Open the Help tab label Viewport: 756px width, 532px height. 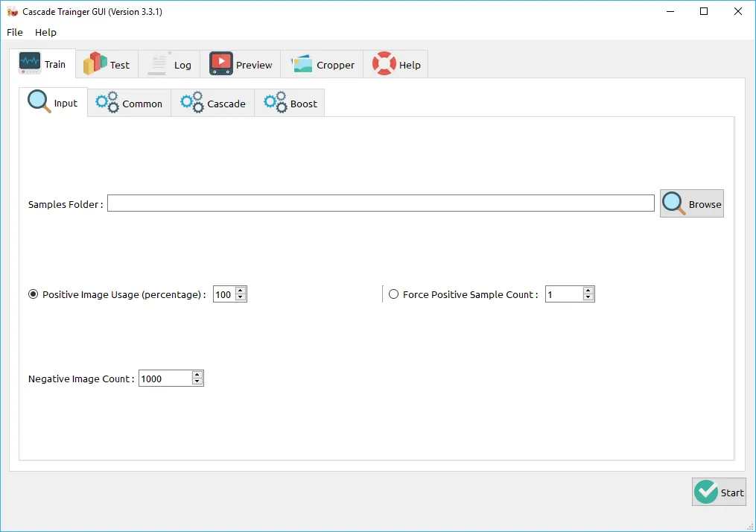pos(410,65)
